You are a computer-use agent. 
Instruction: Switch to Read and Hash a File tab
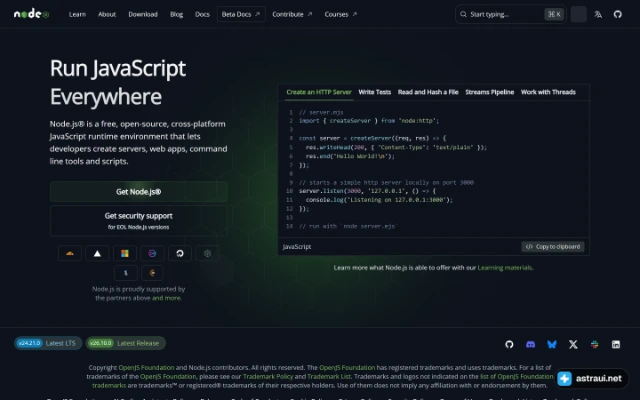click(428, 92)
